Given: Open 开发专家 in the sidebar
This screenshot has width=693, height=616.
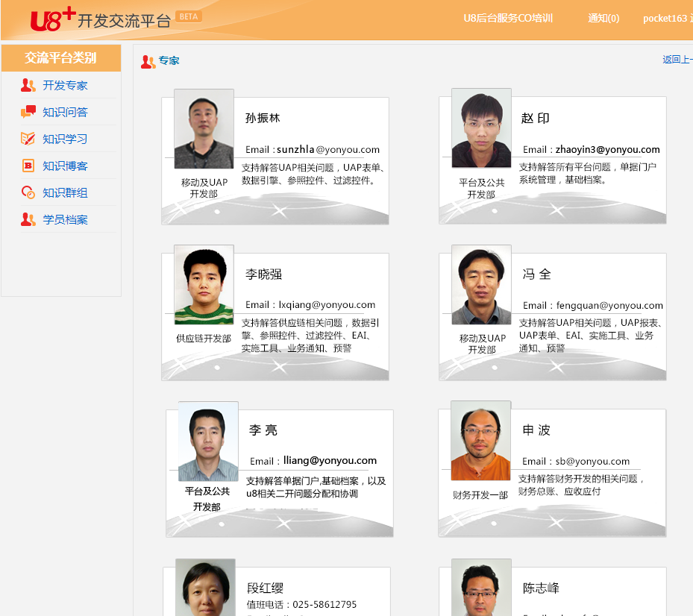Looking at the screenshot, I should coord(65,85).
